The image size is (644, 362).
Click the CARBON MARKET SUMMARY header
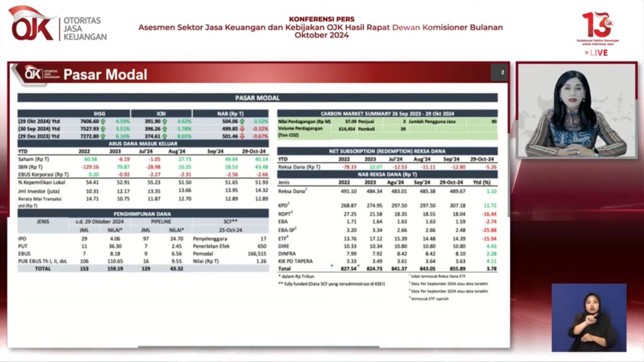(x=387, y=114)
